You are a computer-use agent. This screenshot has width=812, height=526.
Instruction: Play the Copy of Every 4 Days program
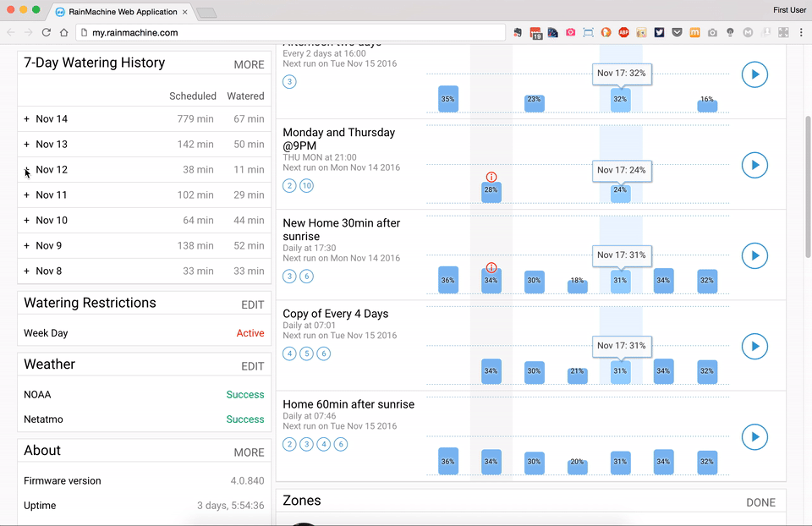click(754, 346)
